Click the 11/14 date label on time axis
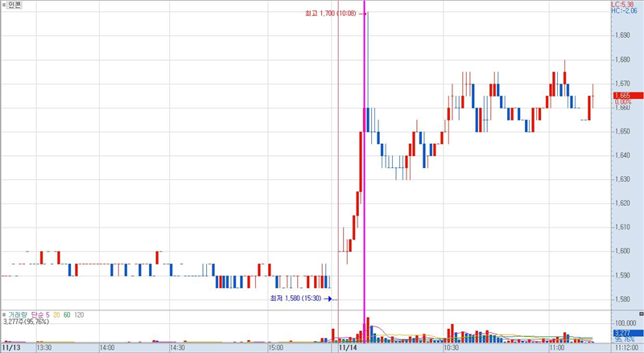 click(348, 348)
